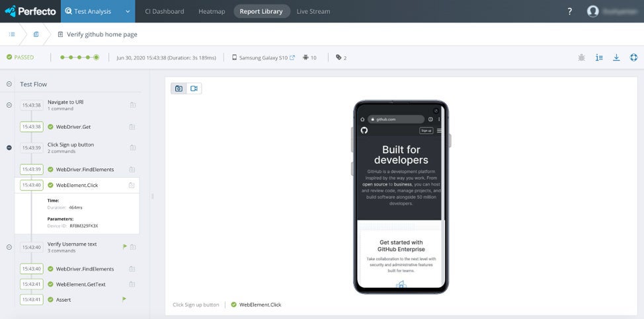Viewport: 644px width, 319px height.
Task: Click the Jun 30, 2020 execution time text
Action: (166, 58)
